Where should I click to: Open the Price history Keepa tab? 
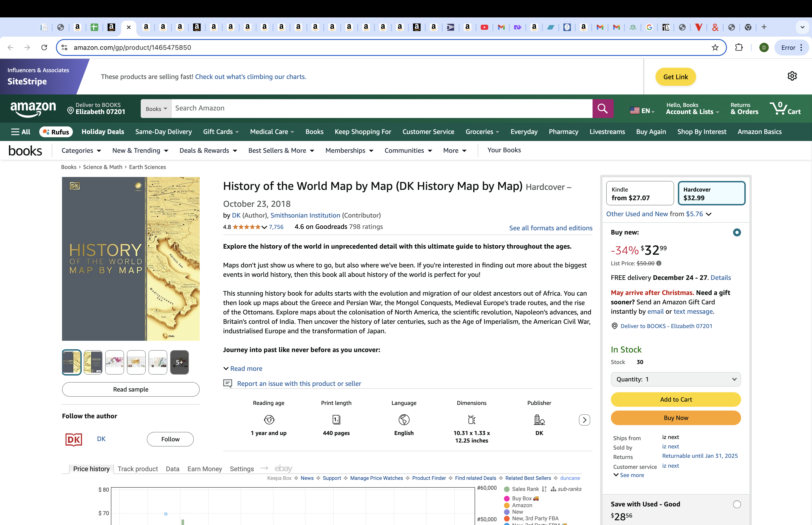pyautogui.click(x=91, y=469)
